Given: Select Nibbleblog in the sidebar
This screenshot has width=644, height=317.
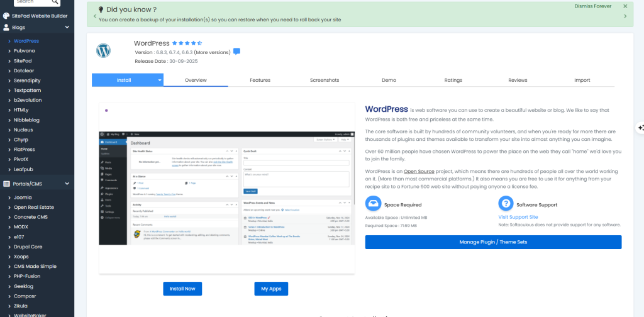Looking at the screenshot, I should [26, 120].
